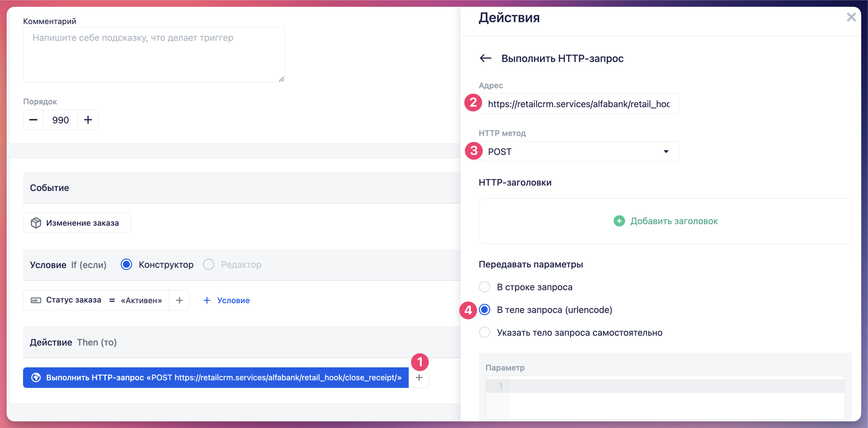Click the Изменение заказа event selector
The image size is (868, 428).
tap(77, 223)
